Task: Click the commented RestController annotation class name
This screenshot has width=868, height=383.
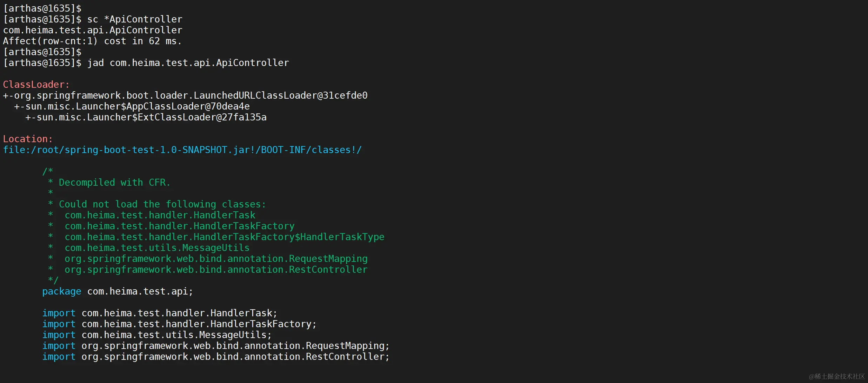Action: point(216,270)
